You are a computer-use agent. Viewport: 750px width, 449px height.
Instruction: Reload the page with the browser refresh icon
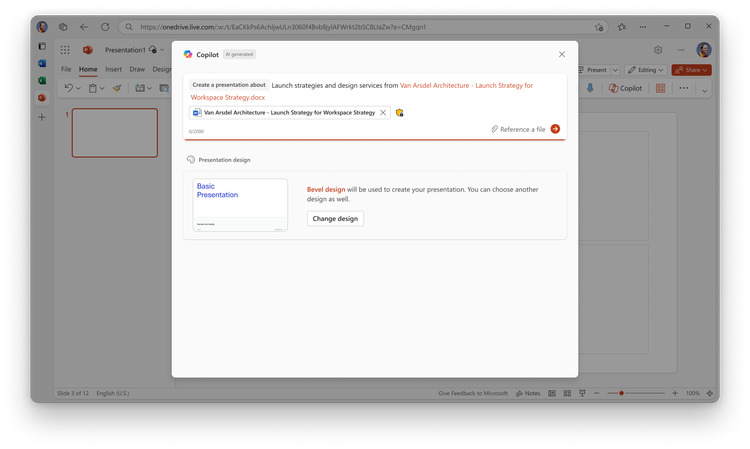pyautogui.click(x=105, y=27)
